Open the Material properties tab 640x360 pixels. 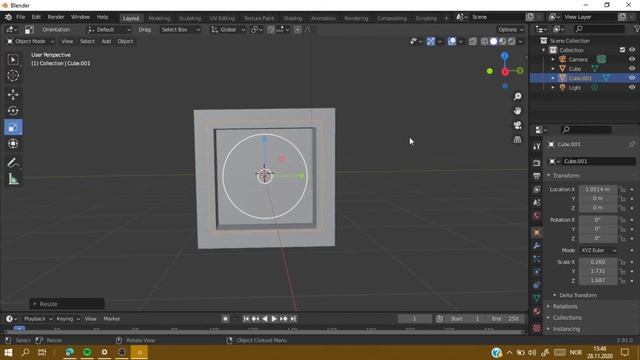[x=536, y=311]
